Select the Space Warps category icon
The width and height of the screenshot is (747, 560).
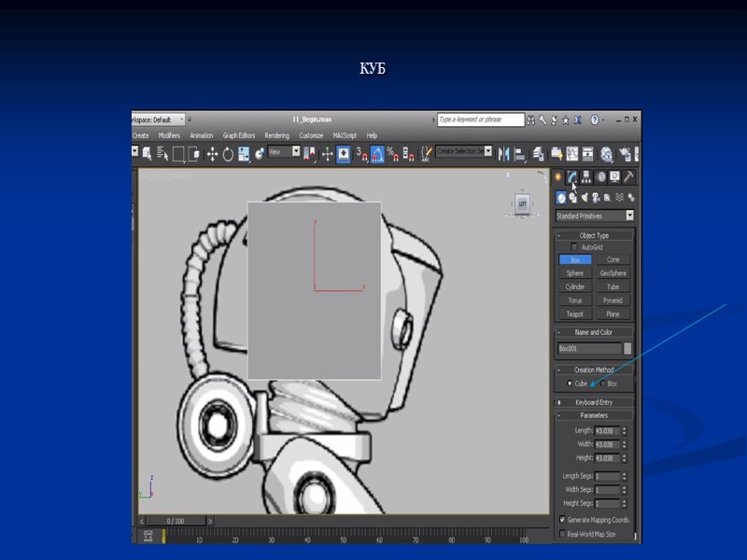(619, 197)
